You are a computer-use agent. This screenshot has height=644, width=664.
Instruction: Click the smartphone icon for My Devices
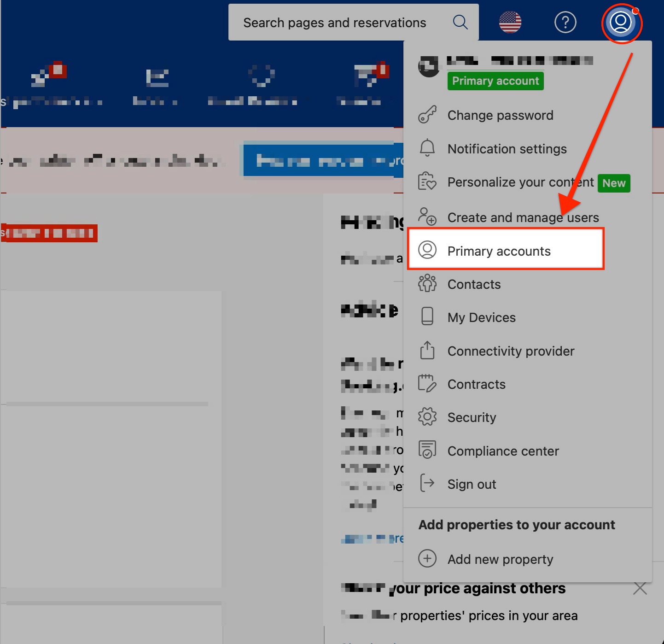tap(427, 317)
